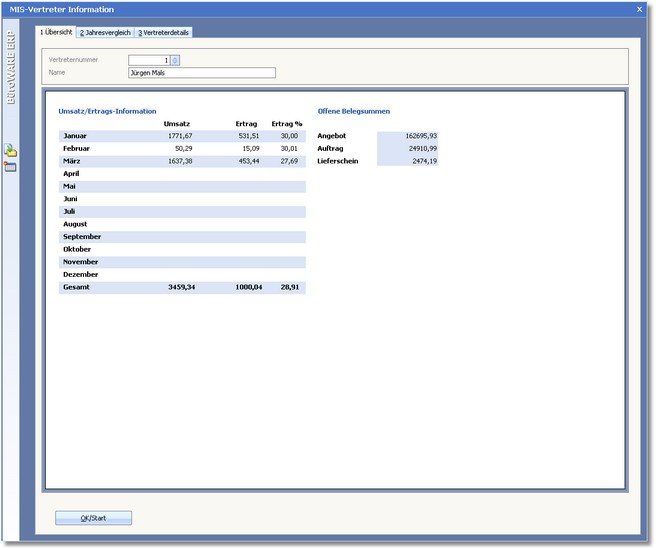
Task: Click the Umsatz column header
Action: (x=177, y=123)
